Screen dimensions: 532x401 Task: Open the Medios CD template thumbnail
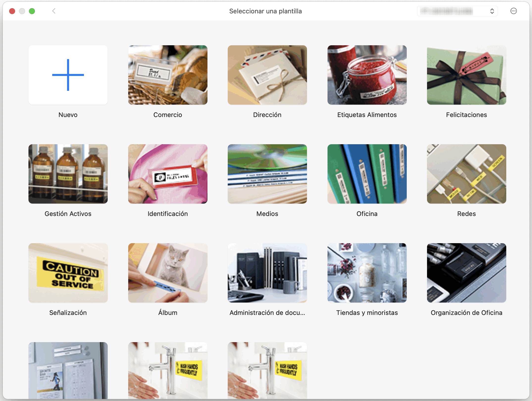(x=267, y=174)
